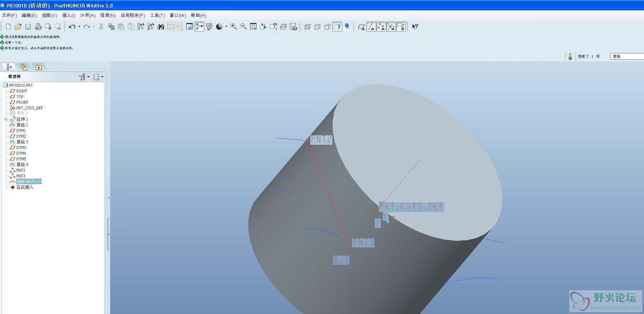Image resolution: width=644 pixels, height=314 pixels.
Task: Toggle the enhanced realism icon
Action: [347, 27]
